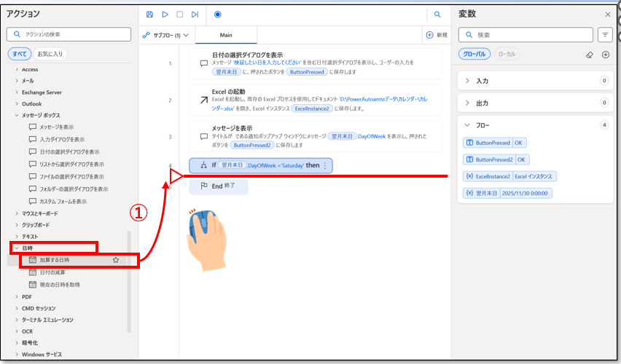Screen dimensions: 621x364
Task: Collapse the 日時 action group
Action: coord(17,248)
